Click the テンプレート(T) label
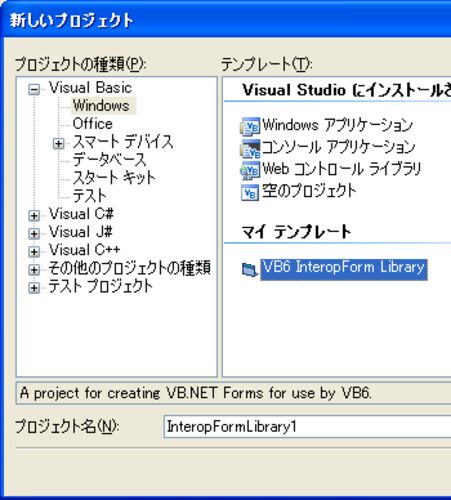Image resolution: width=451 pixels, height=500 pixels. click(x=267, y=64)
